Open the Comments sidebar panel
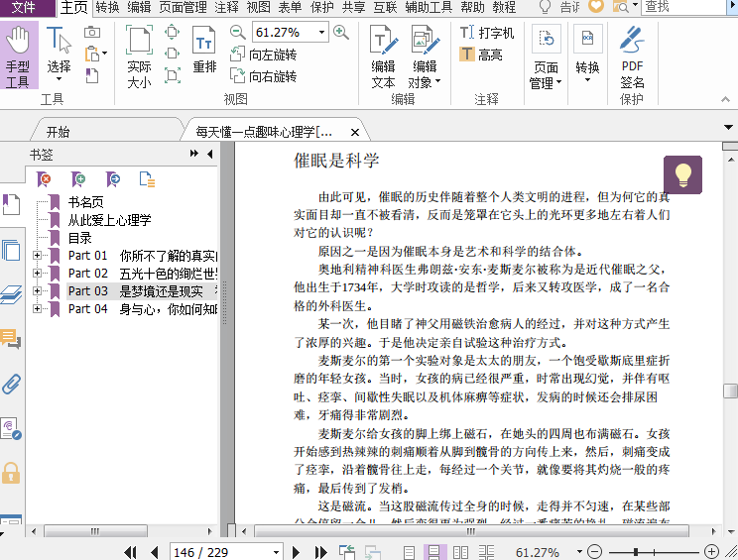The width and height of the screenshot is (738, 560). click(11, 339)
